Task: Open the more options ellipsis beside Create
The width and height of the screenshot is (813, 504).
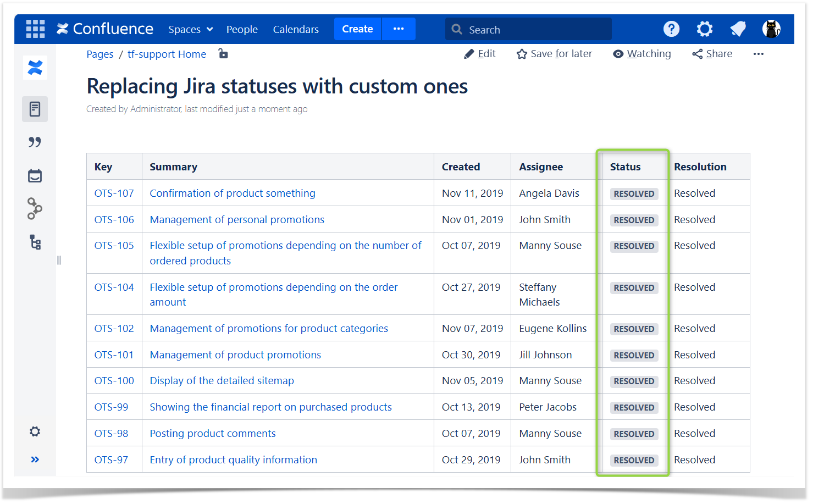Action: (399, 29)
